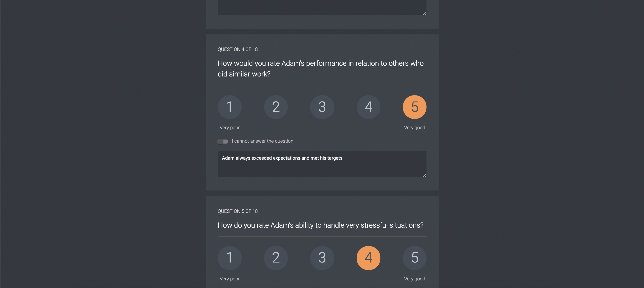
Task: Click resize handle of top comment box
Action: coord(424,13)
